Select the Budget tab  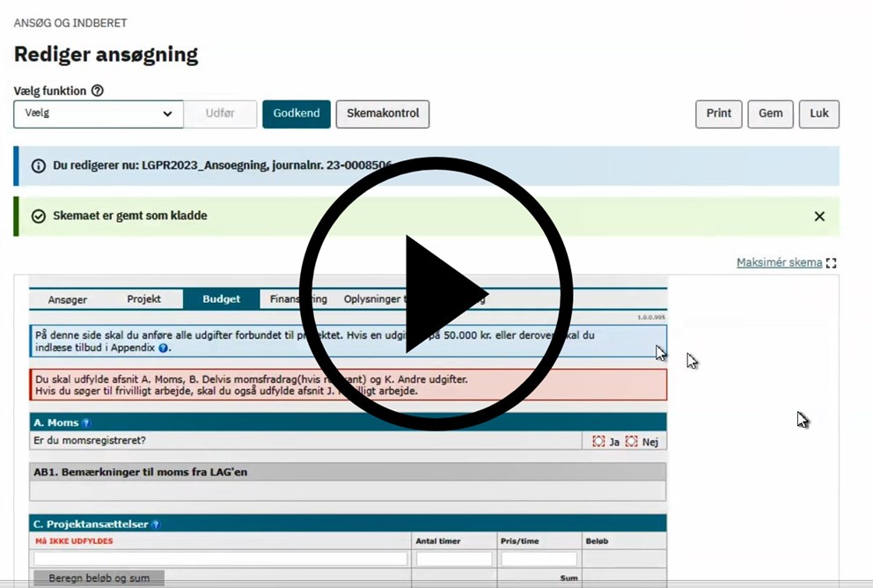pos(221,299)
